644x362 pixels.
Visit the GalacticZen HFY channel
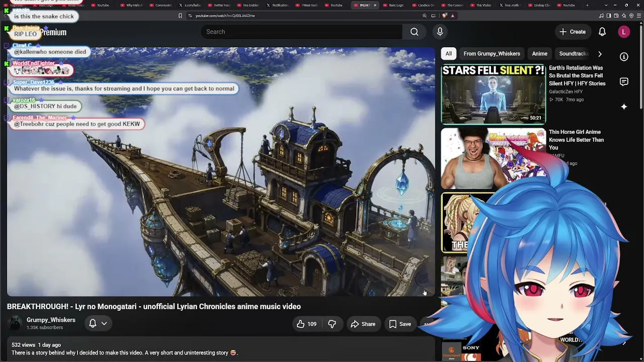click(566, 92)
